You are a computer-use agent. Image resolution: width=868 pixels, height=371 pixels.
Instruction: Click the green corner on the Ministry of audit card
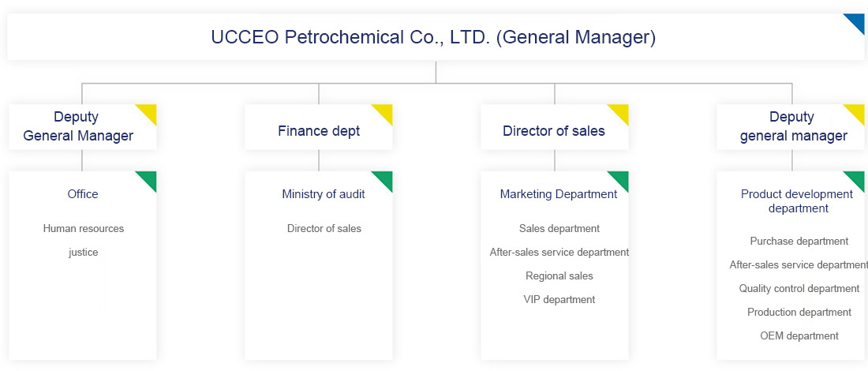point(385,178)
